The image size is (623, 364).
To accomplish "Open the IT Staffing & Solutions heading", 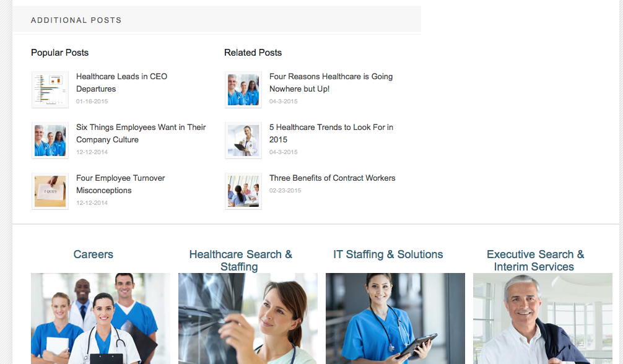I will pos(388,254).
